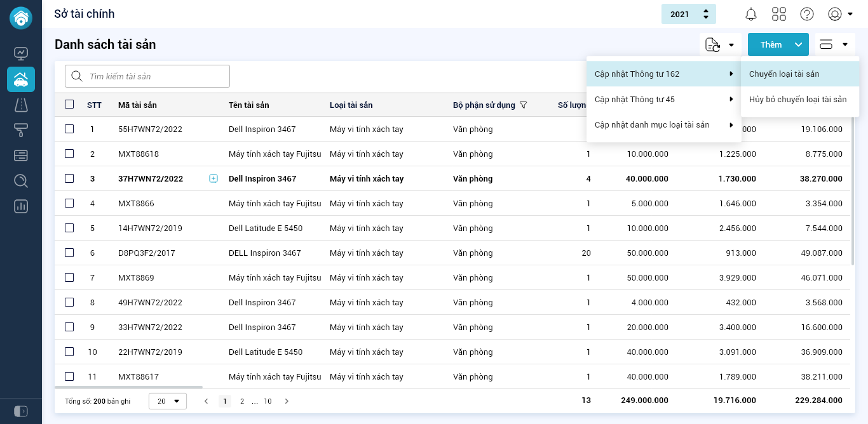The height and width of the screenshot is (424, 868).
Task: Click the Tìm kiếm tài sản search field
Action: click(147, 76)
